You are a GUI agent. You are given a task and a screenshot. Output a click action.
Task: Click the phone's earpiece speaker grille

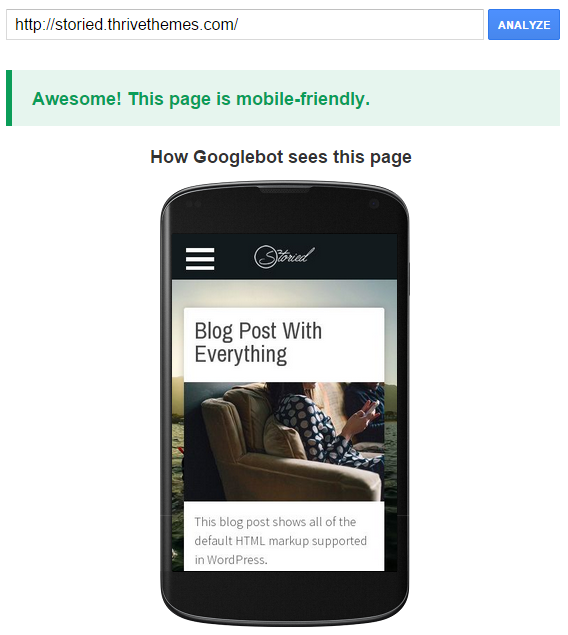point(285,190)
